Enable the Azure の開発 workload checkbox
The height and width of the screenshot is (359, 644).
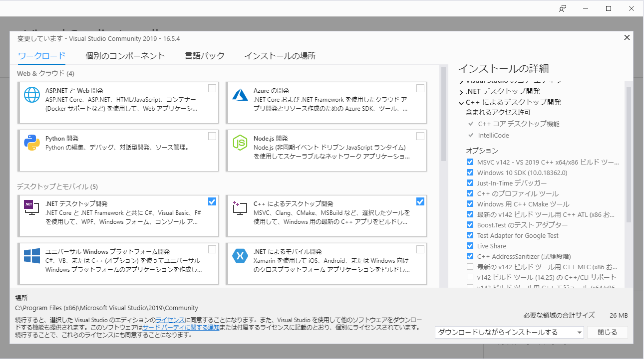coord(420,88)
